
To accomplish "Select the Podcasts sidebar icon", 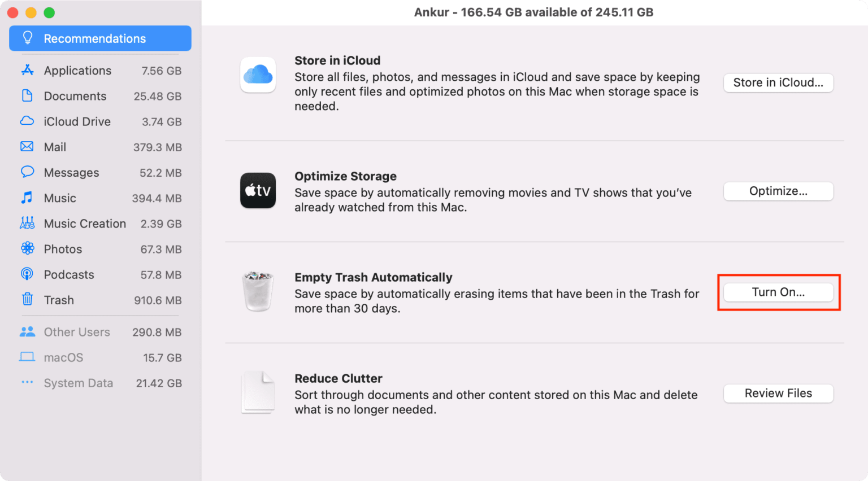I will 27,274.
